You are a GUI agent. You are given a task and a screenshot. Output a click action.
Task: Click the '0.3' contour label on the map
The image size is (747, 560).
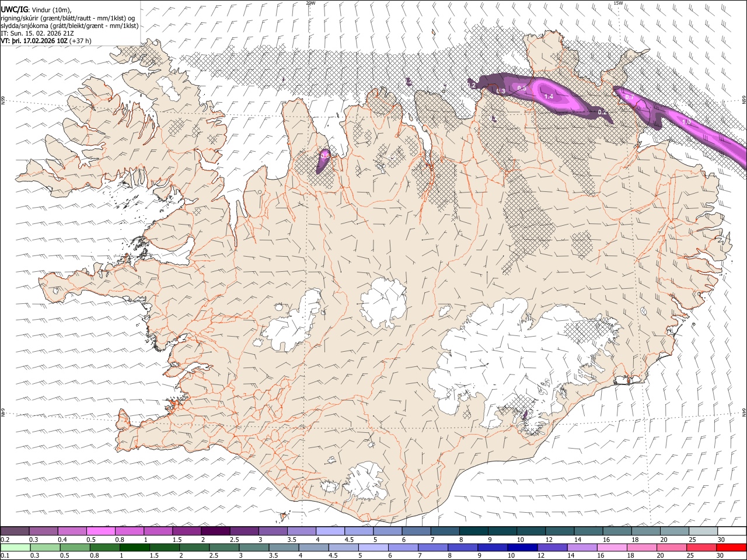(501, 91)
